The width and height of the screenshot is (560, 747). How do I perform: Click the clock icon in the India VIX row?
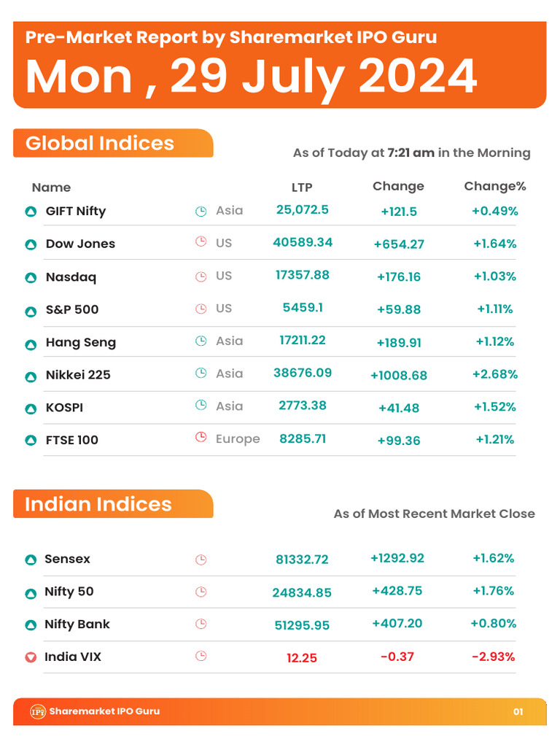click(201, 657)
